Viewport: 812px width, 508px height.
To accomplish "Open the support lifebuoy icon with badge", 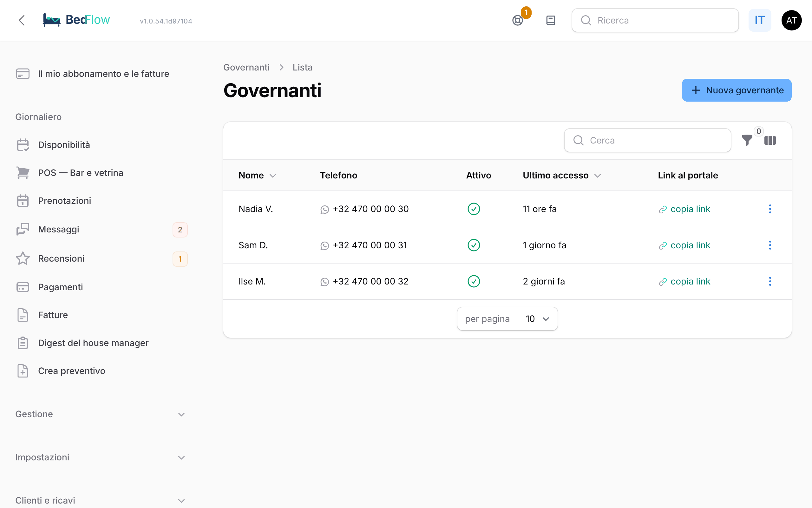I will (x=518, y=21).
